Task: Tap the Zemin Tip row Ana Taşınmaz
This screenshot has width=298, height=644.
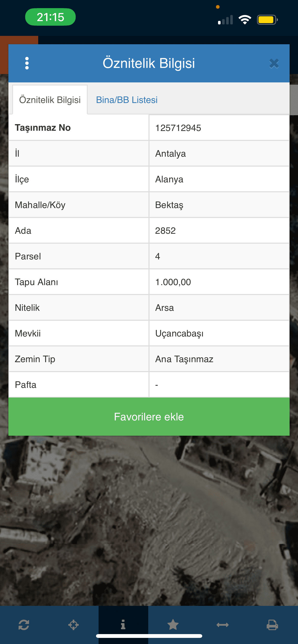Action: [149, 359]
